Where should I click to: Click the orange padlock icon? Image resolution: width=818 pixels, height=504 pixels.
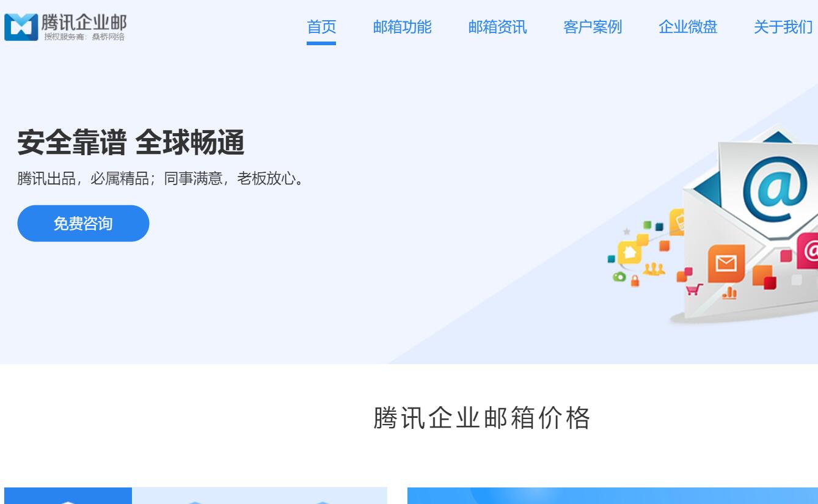click(x=635, y=281)
